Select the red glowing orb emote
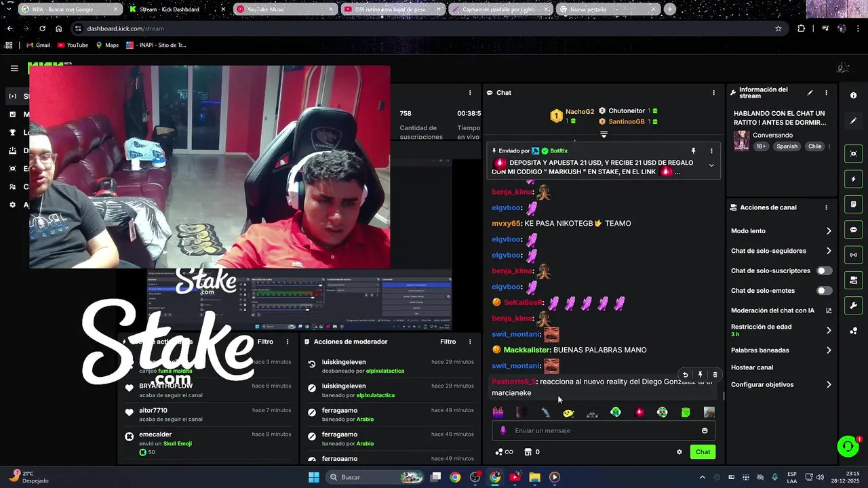This screenshot has width=868, height=488. pos(639,412)
